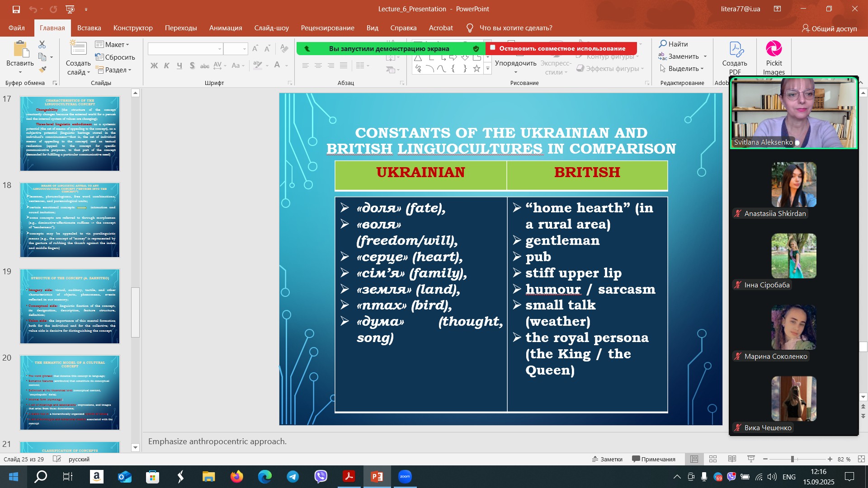Image resolution: width=868 pixels, height=488 pixels.
Task: Open the Вставка ribbon tab
Action: tap(89, 28)
